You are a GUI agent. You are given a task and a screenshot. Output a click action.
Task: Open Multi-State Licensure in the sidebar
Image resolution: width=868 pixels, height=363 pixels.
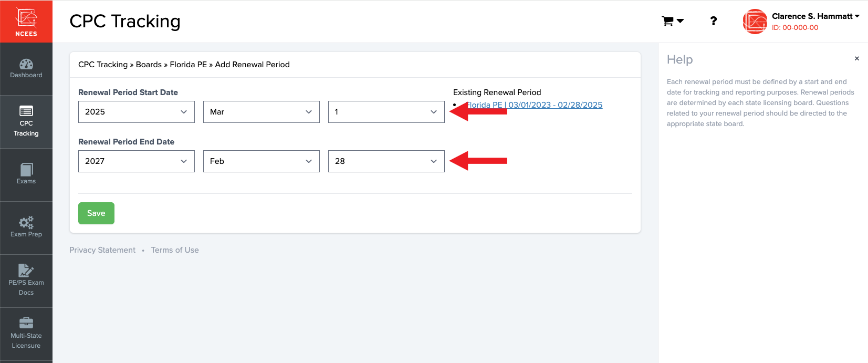pyautogui.click(x=26, y=334)
